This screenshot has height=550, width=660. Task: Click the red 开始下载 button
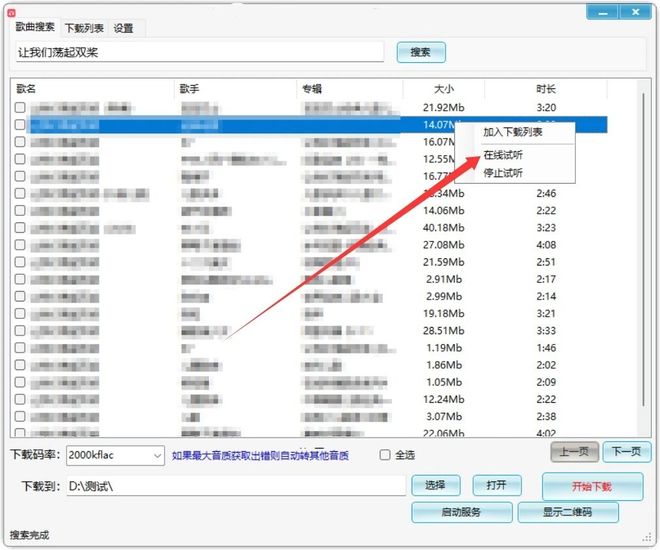[592, 486]
